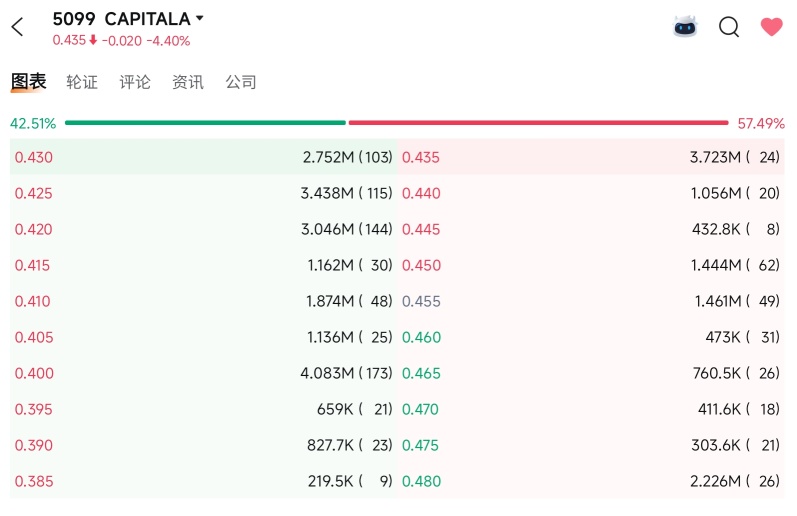Select ask price 0.435 row
This screenshot has width=797, height=516.
tap(591, 157)
